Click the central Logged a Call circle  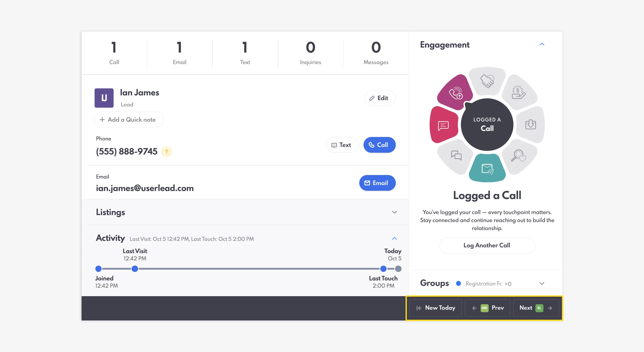[x=487, y=124]
